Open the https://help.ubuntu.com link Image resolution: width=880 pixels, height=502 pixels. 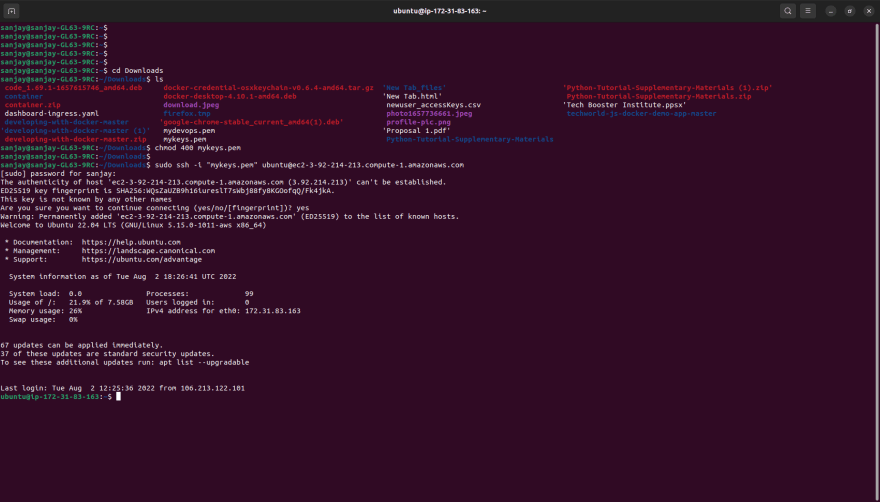pyautogui.click(x=131, y=242)
